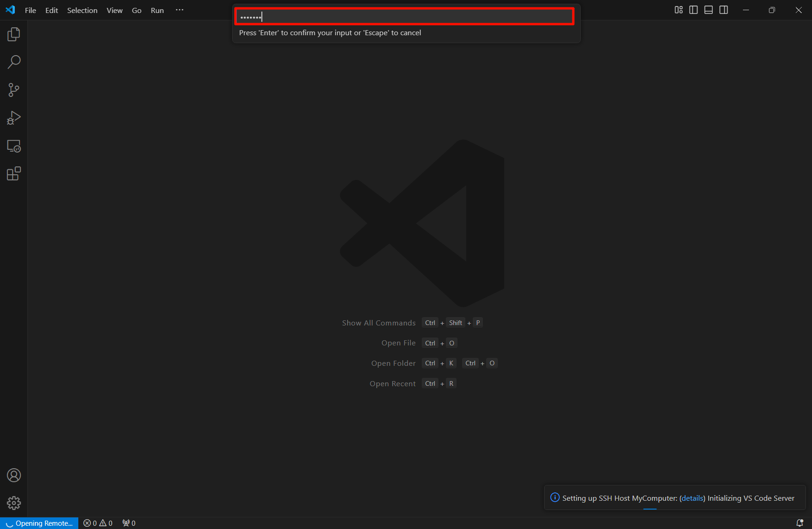This screenshot has width=812, height=529.
Task: Open the File menu
Action: click(x=30, y=10)
